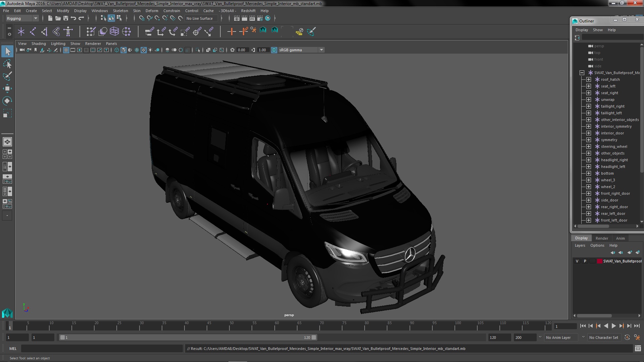The width and height of the screenshot is (644, 362).
Task: Click the Save Scene disk icon
Action: click(65, 18)
